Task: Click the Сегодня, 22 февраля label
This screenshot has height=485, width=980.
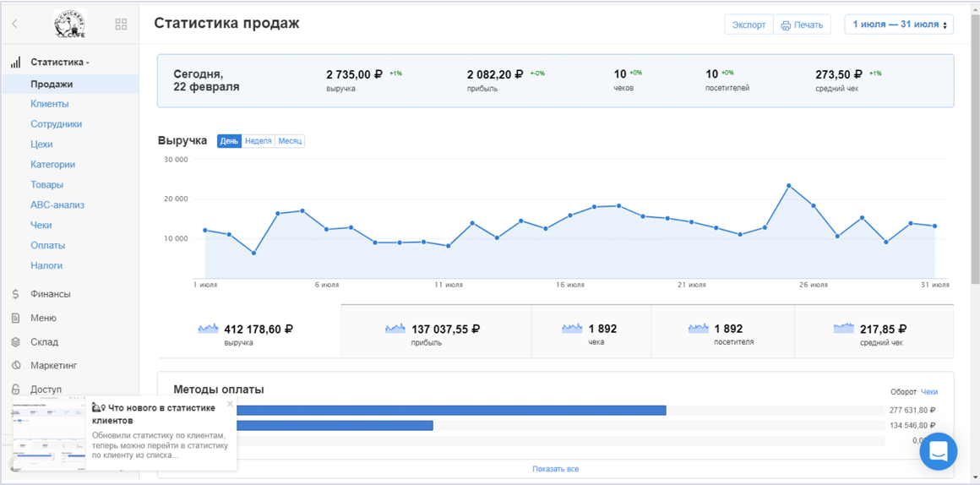Action: 207,80
